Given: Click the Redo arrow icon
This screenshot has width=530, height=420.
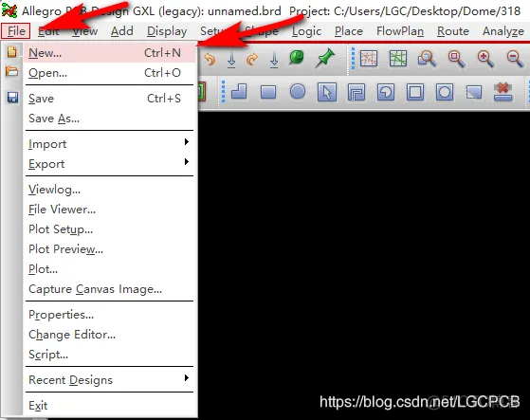Looking at the screenshot, I should [x=252, y=60].
